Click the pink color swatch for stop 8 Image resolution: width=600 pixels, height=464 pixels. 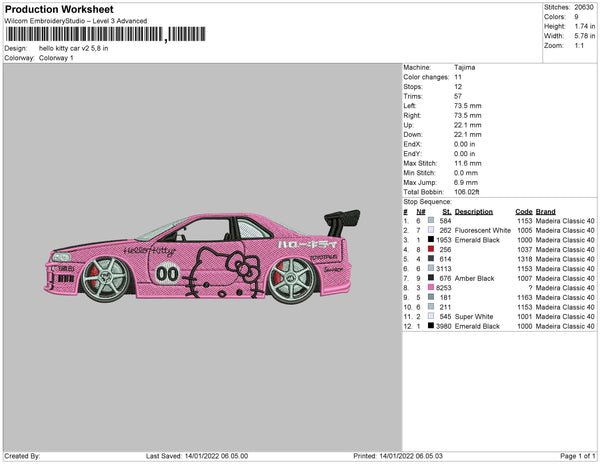pyautogui.click(x=430, y=287)
